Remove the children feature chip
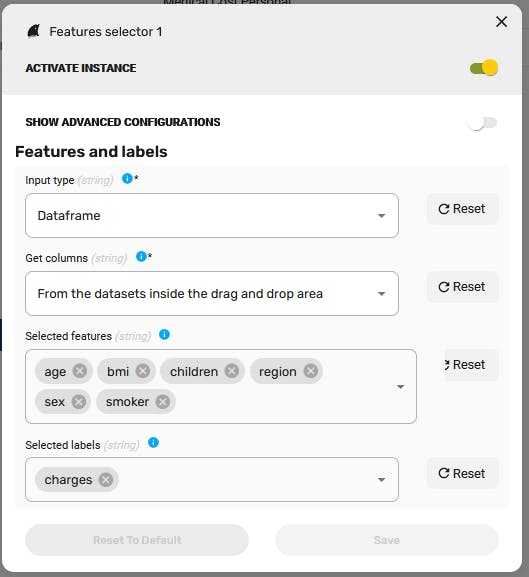529x577 pixels. (x=232, y=371)
